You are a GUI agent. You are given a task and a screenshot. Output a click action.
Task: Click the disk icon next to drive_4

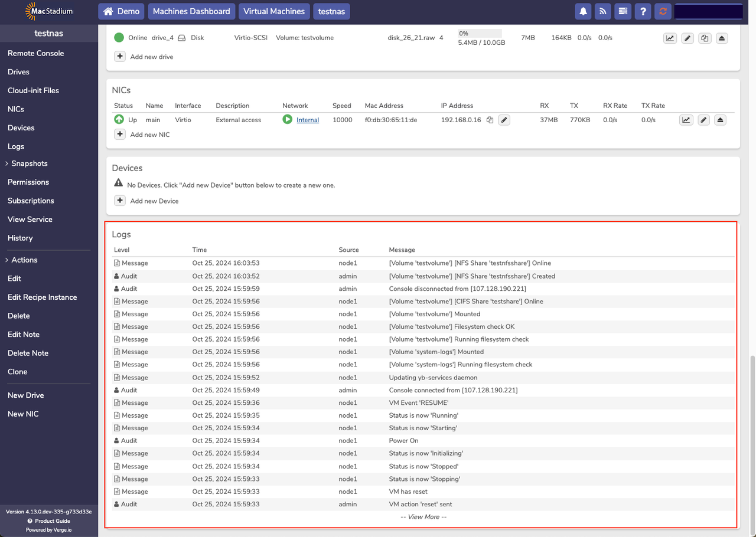point(182,38)
